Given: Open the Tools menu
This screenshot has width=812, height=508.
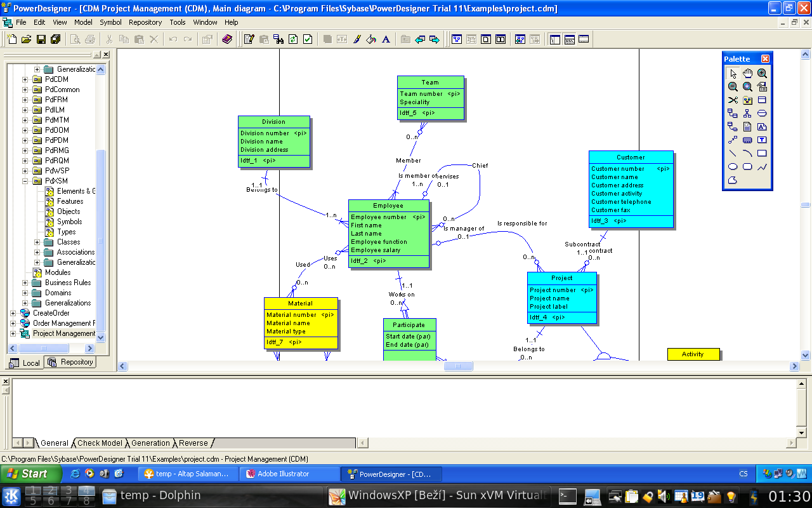Looking at the screenshot, I should coord(178,22).
